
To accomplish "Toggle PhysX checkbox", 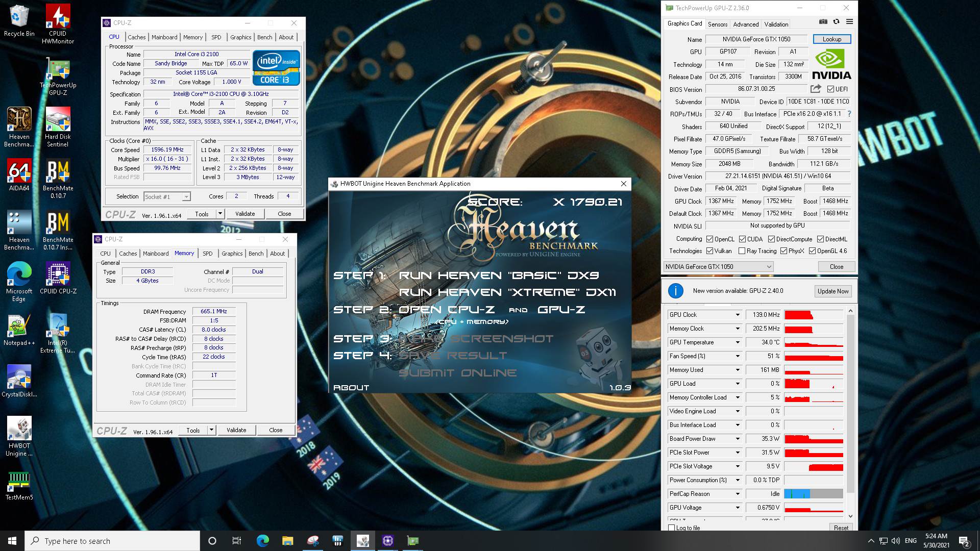I will (783, 251).
